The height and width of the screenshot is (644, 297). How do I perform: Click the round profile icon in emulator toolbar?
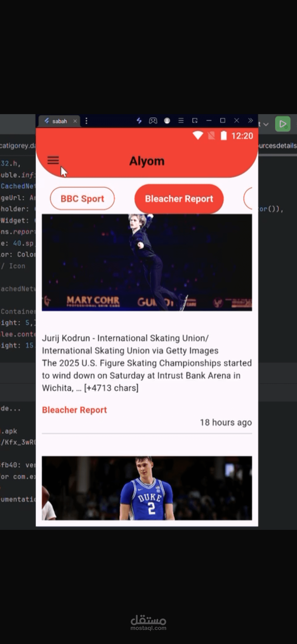click(x=167, y=121)
